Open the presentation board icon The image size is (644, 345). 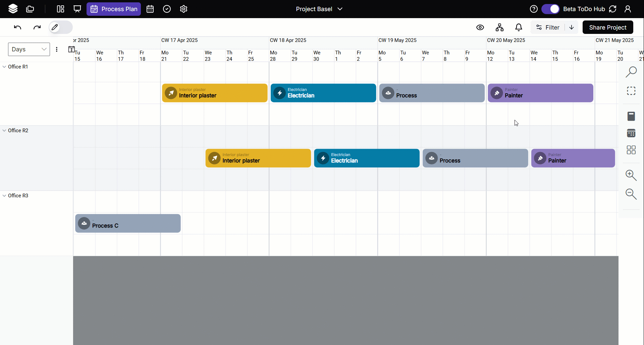tap(77, 9)
